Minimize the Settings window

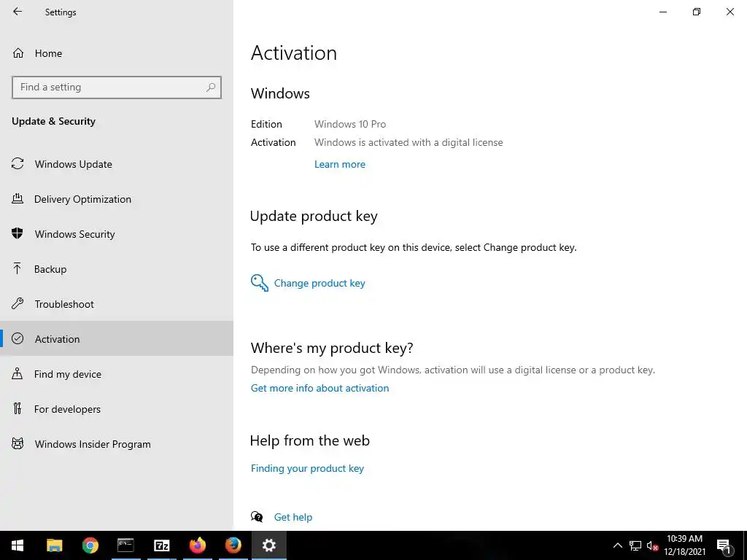[662, 12]
